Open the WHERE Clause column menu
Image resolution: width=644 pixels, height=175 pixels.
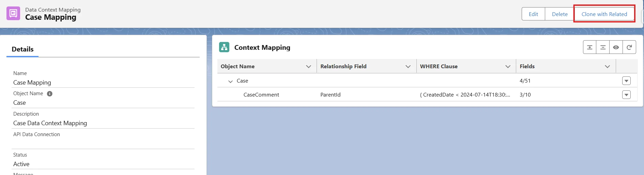[508, 67]
